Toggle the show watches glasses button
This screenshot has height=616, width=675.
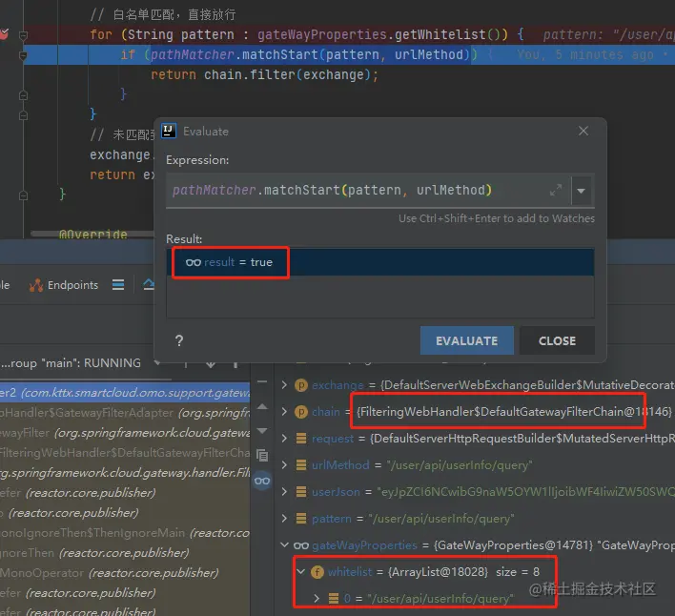262,481
